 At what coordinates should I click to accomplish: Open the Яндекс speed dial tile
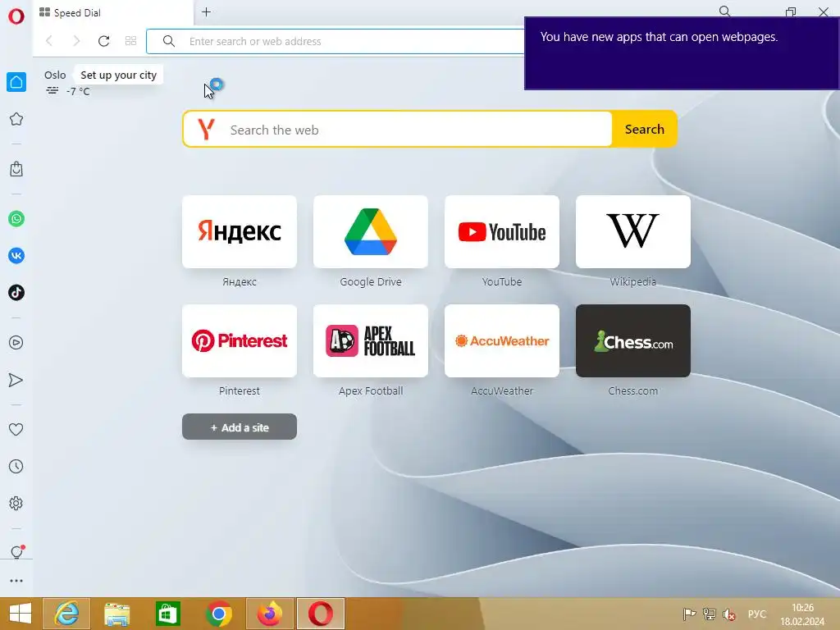click(240, 232)
